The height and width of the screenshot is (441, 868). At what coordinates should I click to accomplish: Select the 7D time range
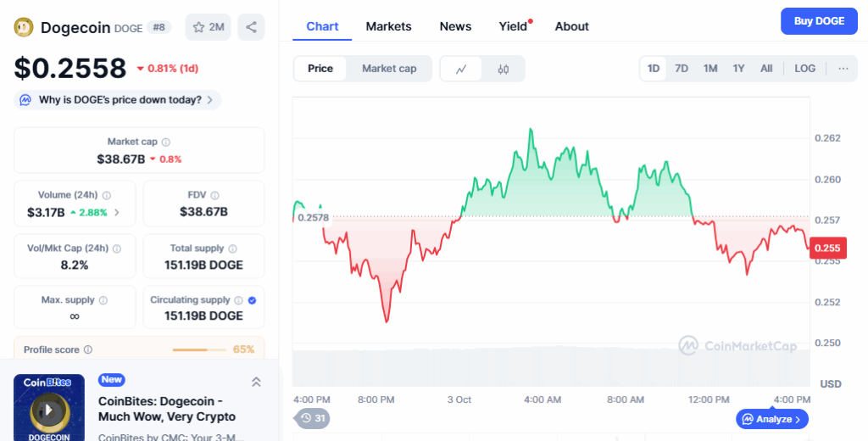[682, 69]
